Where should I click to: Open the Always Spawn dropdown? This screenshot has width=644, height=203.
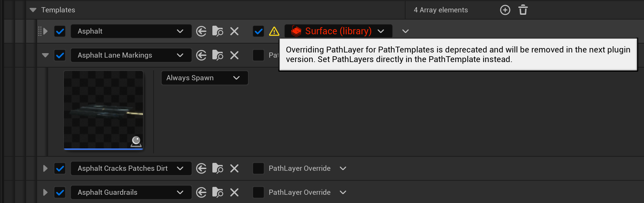pyautogui.click(x=204, y=78)
